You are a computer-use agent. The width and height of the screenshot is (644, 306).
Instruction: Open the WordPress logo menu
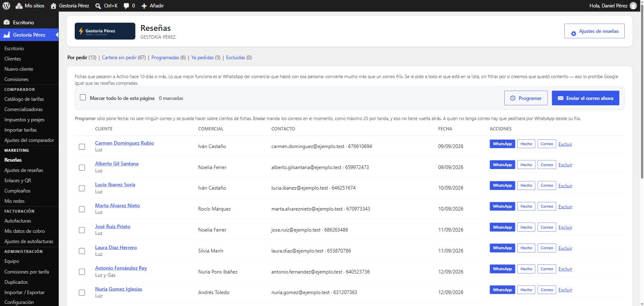[x=6, y=6]
